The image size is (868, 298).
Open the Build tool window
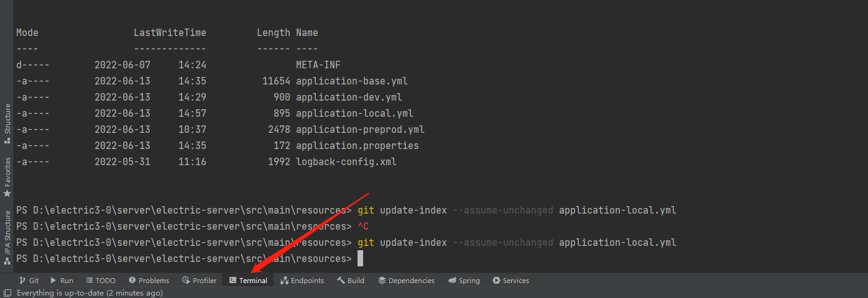click(351, 281)
